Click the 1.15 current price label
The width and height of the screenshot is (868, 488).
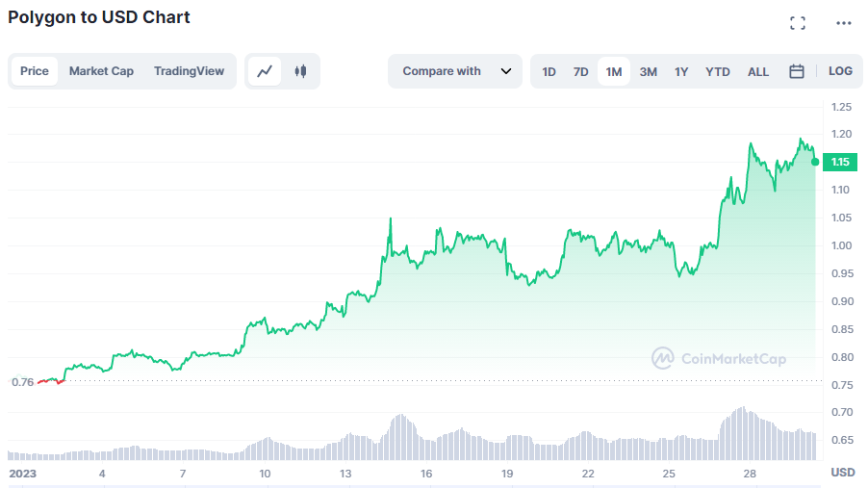click(840, 162)
